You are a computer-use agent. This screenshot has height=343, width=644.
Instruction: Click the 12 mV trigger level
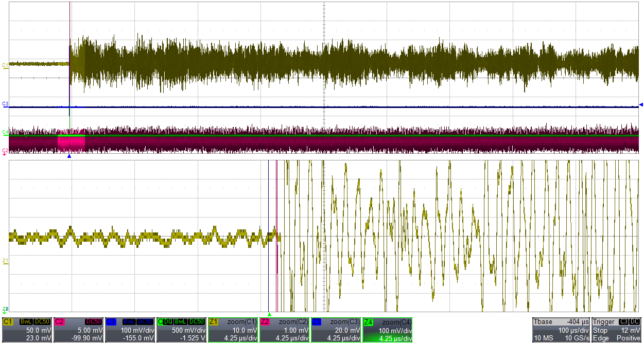click(631, 330)
